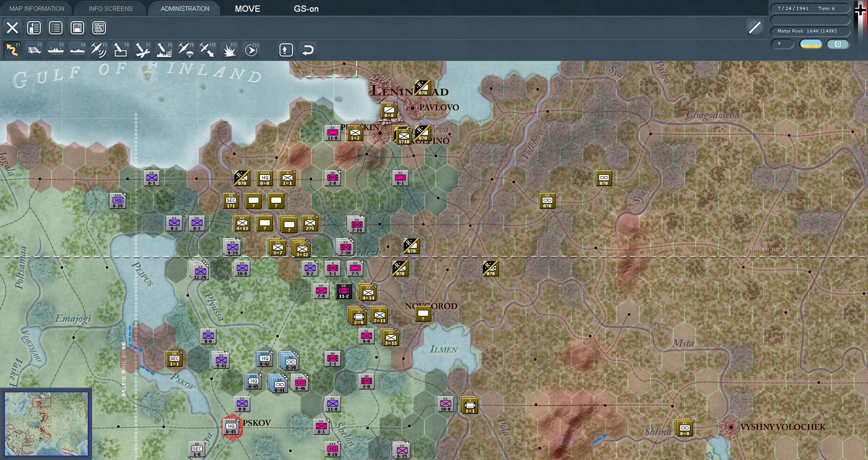868x460 pixels.
Task: Select the gold 1?10 counter near Kolpino
Action: (x=403, y=136)
